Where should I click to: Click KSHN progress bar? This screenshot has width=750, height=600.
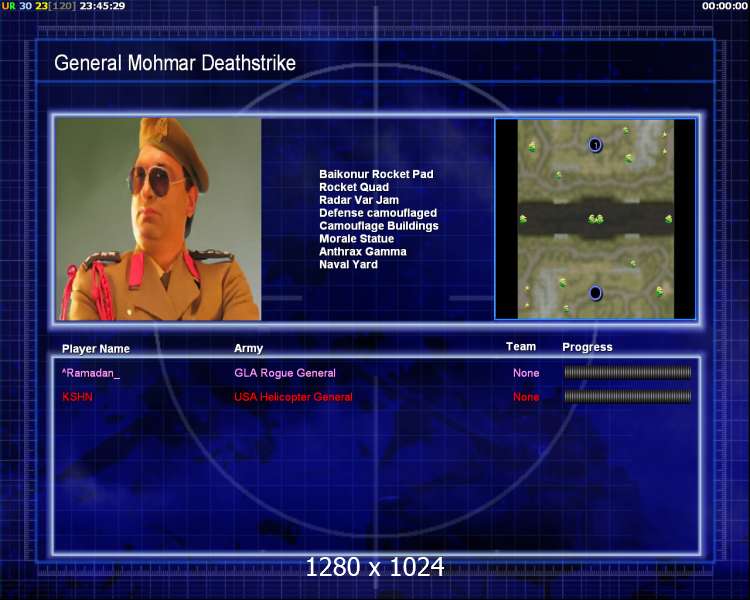(628, 396)
